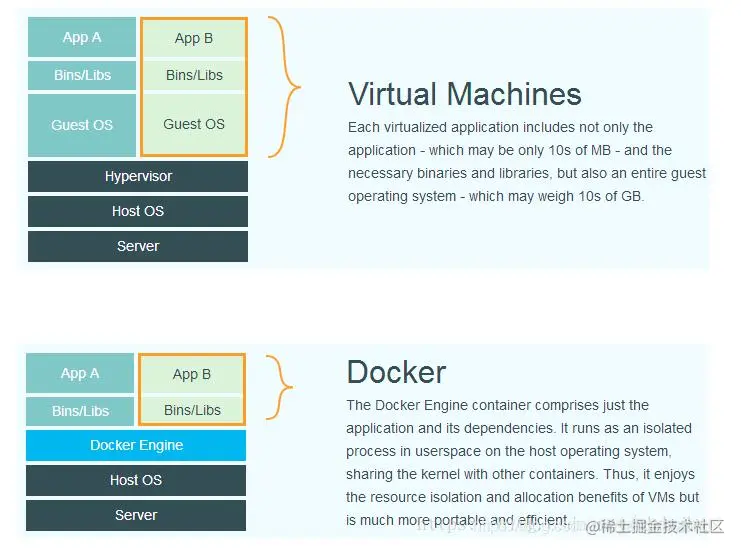
Task: Click the line 'The Docker Engine container comprises just the'
Action: click(x=498, y=405)
